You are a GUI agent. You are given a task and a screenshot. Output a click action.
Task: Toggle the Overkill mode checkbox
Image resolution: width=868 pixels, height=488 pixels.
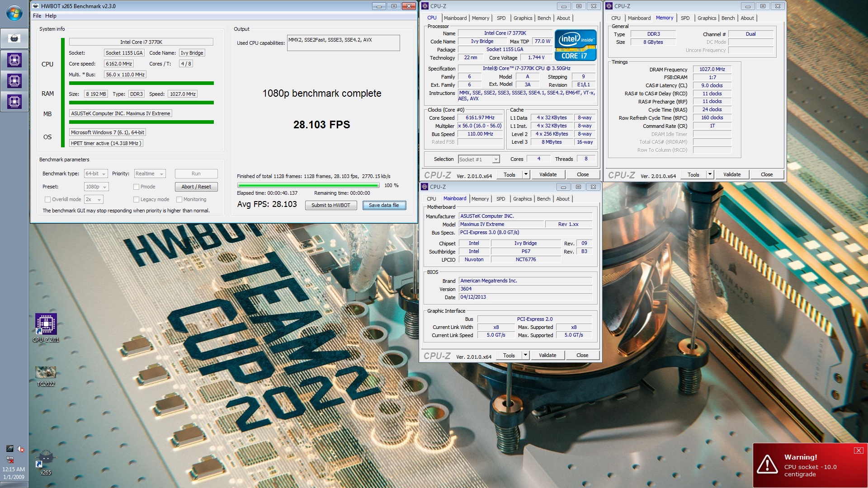(47, 199)
